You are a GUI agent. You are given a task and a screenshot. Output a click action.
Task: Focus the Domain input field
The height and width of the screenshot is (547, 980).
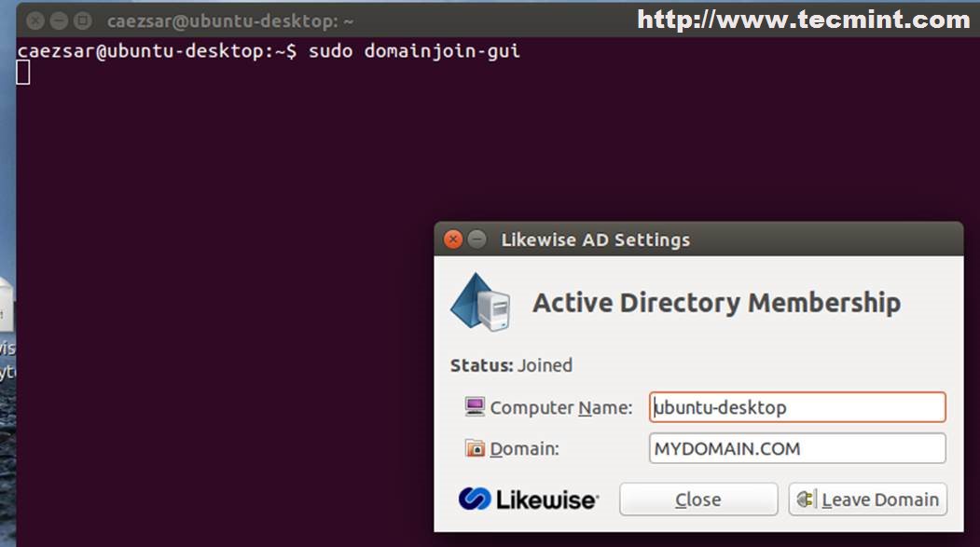(x=797, y=448)
